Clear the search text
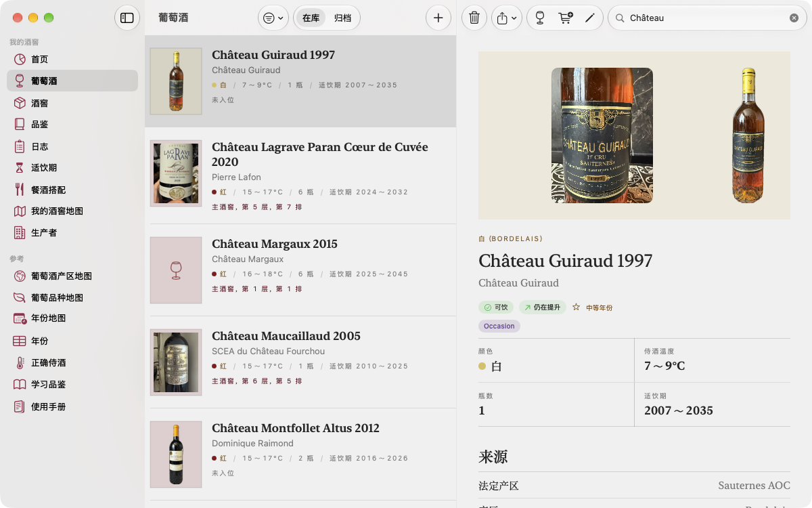 pos(794,18)
